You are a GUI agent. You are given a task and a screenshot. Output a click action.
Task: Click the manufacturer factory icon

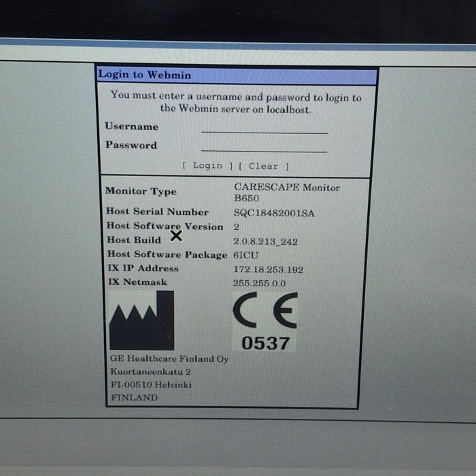141,320
